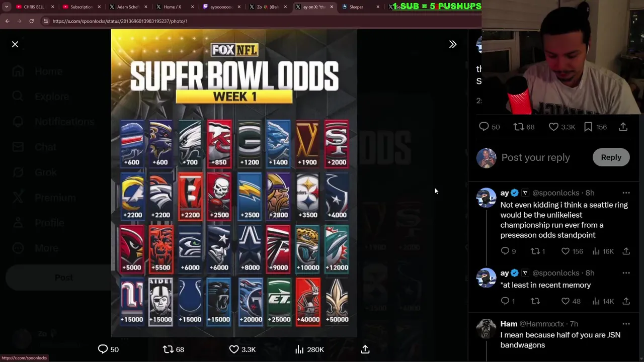This screenshot has width=644, height=362.
Task: Open site info icon beside URL
Action: (46, 21)
